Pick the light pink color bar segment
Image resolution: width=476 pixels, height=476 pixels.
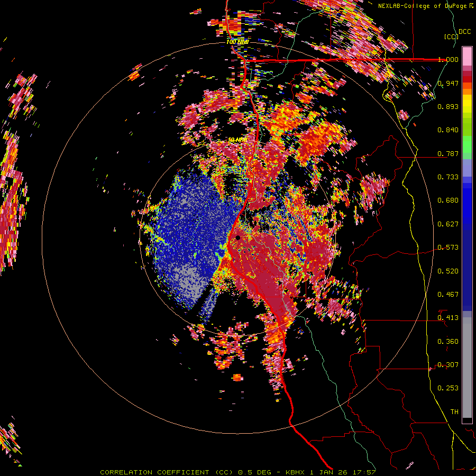tap(467, 57)
